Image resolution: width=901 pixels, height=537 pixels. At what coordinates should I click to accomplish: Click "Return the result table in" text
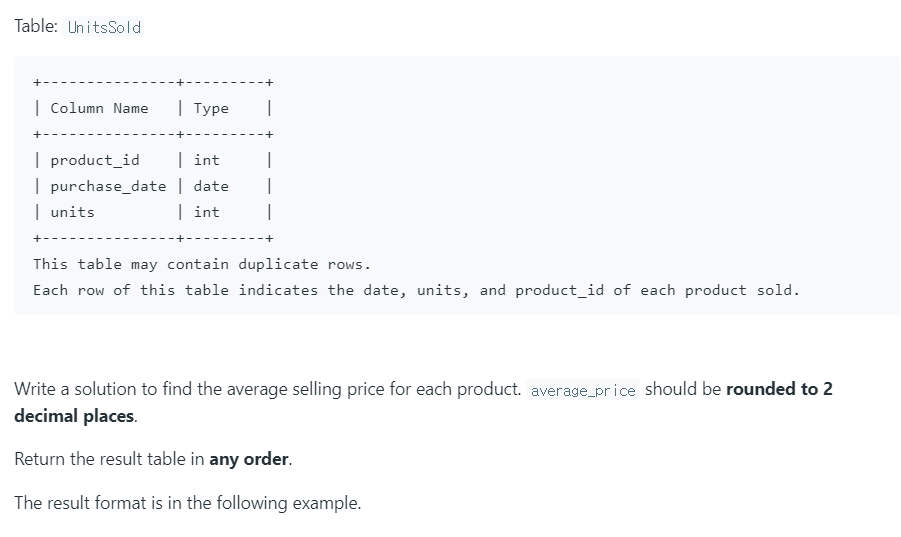[110, 460]
